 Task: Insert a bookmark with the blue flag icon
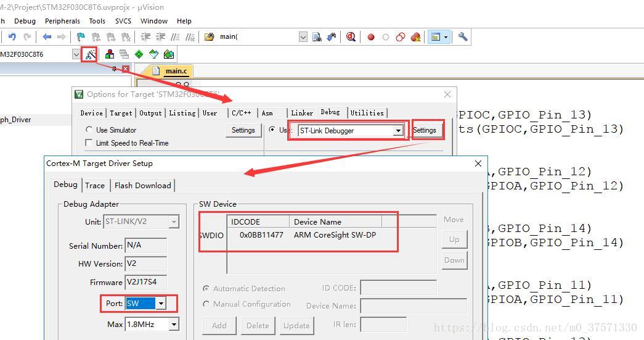click(81, 37)
